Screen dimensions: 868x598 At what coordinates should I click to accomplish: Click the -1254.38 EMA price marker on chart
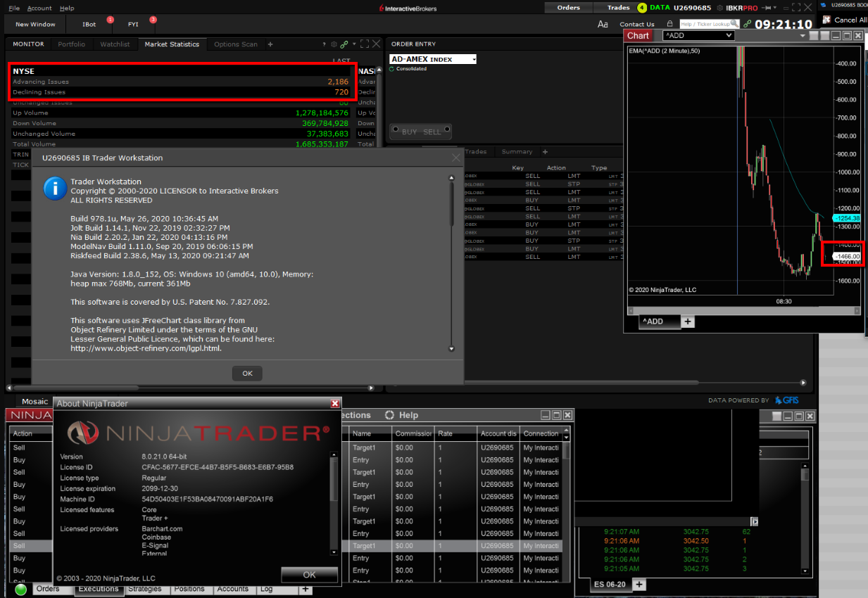coord(847,218)
